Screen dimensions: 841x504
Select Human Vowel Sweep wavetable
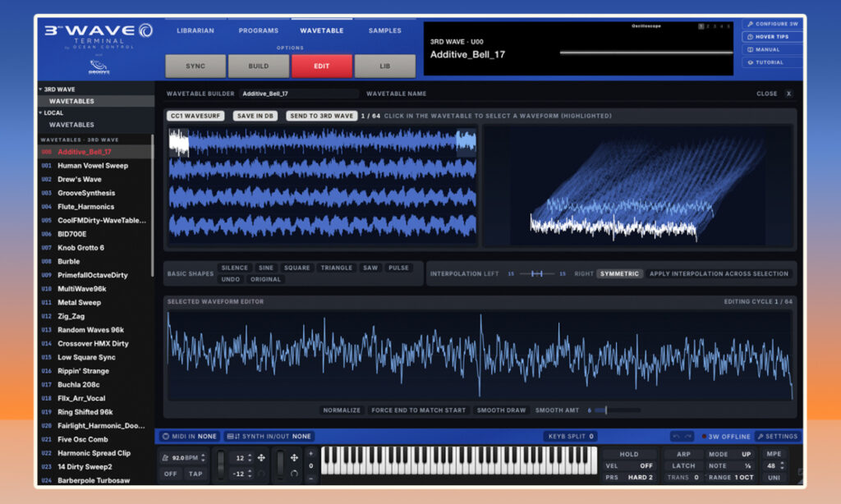pos(93,166)
